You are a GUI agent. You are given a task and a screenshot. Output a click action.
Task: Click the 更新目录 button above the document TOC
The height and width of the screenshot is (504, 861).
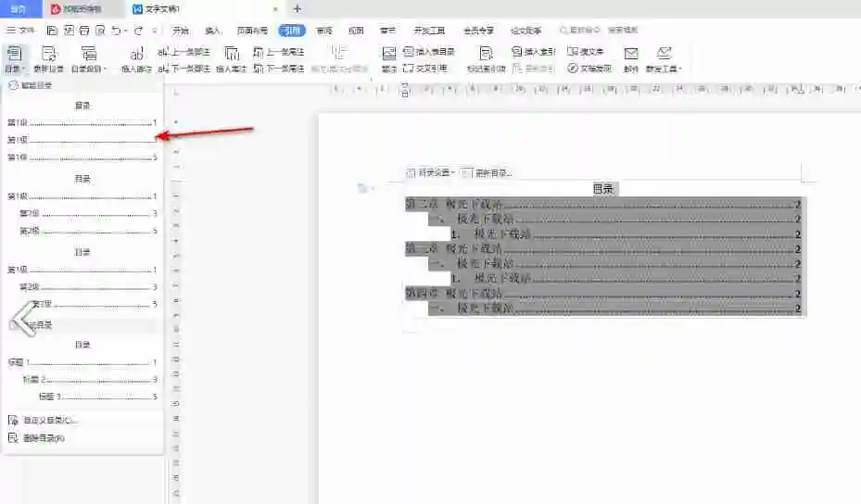(487, 173)
